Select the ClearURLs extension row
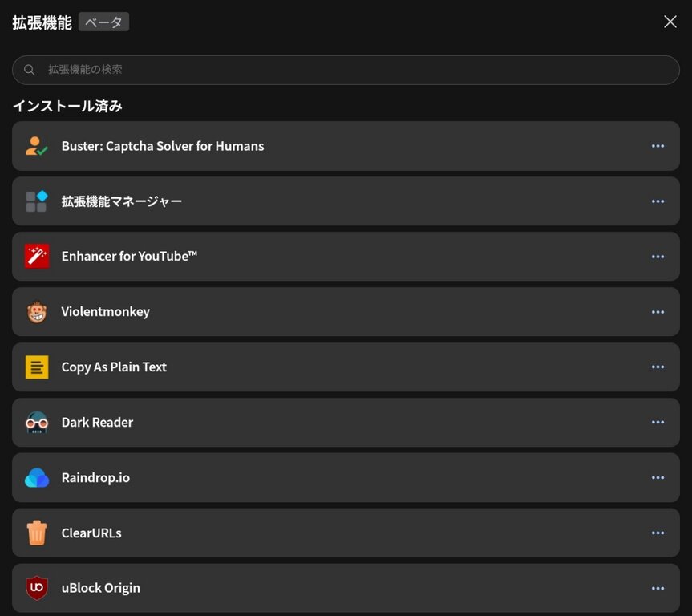This screenshot has height=616, width=692. point(321,533)
